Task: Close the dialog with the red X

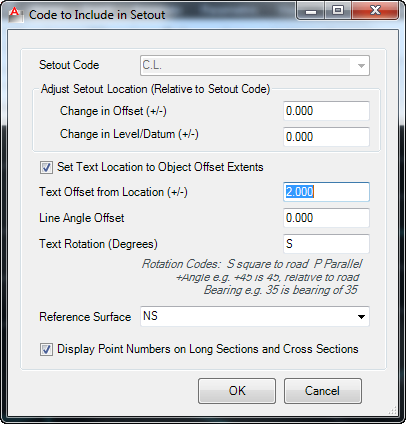Action: (x=375, y=11)
